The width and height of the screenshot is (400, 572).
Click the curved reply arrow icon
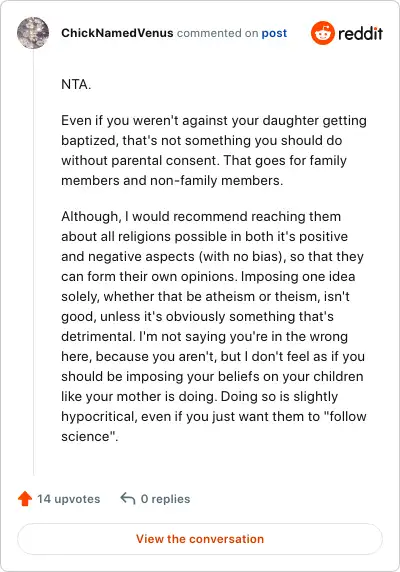pyautogui.click(x=128, y=498)
